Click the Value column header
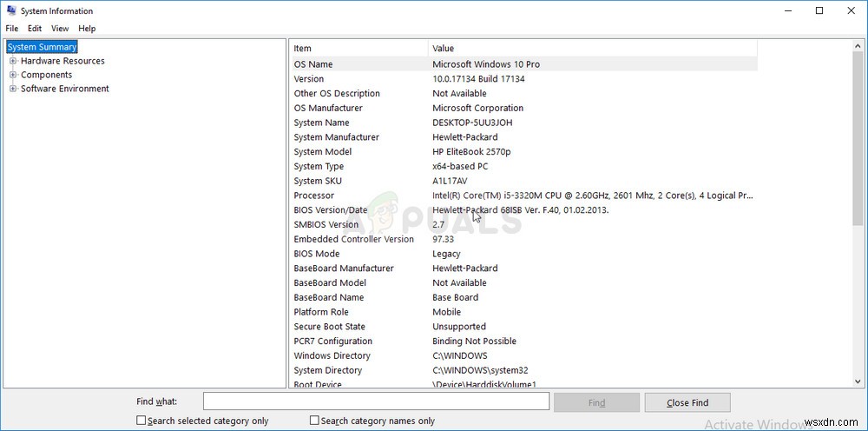868x431 pixels. (x=592, y=48)
